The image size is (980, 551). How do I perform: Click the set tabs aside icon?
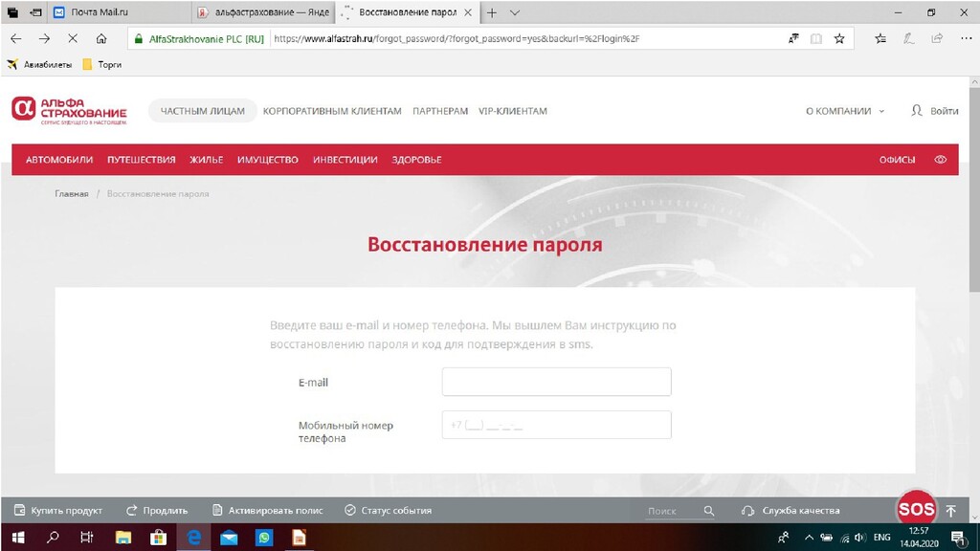(x=35, y=12)
